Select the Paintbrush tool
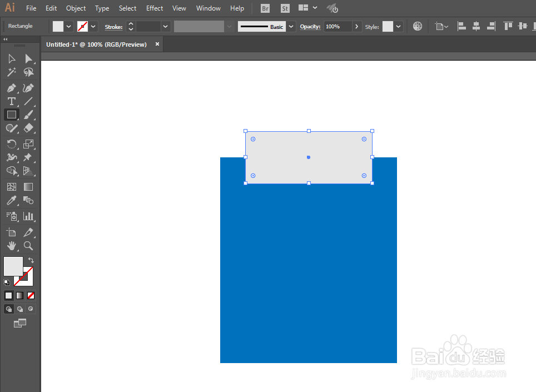The height and width of the screenshot is (392, 536). point(28,115)
